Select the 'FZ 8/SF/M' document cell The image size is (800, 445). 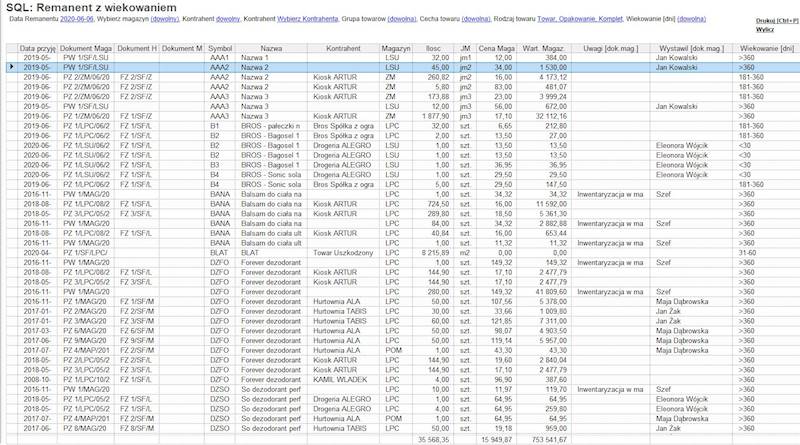pos(137,429)
